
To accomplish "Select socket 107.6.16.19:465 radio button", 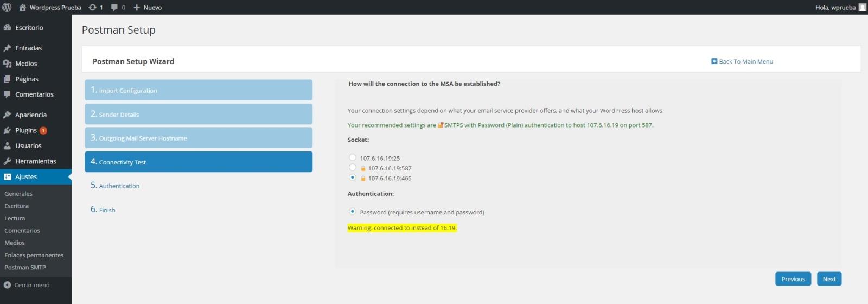I will (353, 178).
